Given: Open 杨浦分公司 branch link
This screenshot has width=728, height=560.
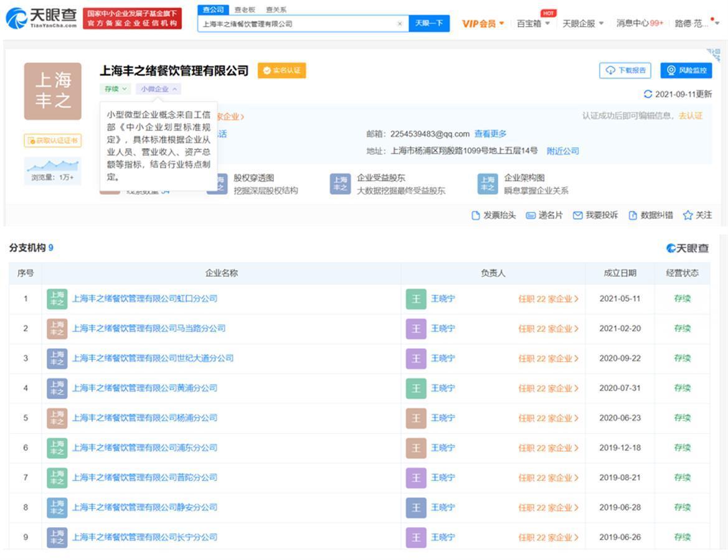Looking at the screenshot, I should coord(145,418).
